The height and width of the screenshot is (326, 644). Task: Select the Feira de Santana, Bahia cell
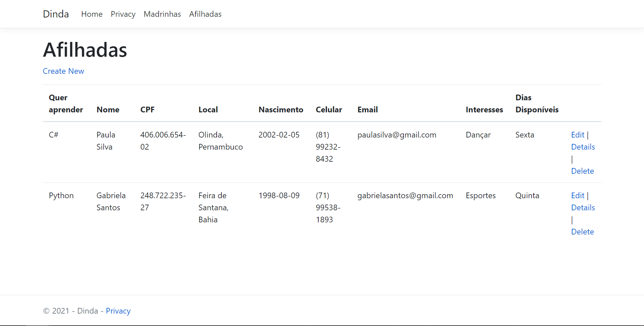point(213,208)
